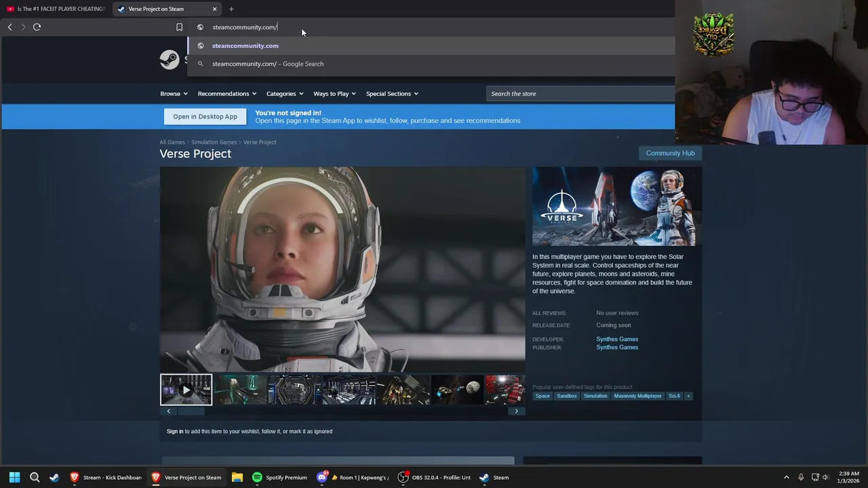Image resolution: width=868 pixels, height=488 pixels.
Task: Open File Explorer from the taskbar
Action: (237, 477)
